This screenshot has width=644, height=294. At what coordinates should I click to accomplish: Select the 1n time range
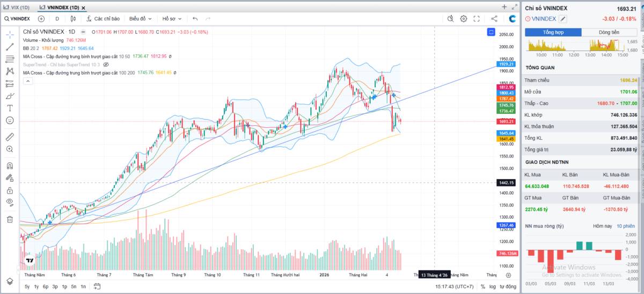click(83, 287)
